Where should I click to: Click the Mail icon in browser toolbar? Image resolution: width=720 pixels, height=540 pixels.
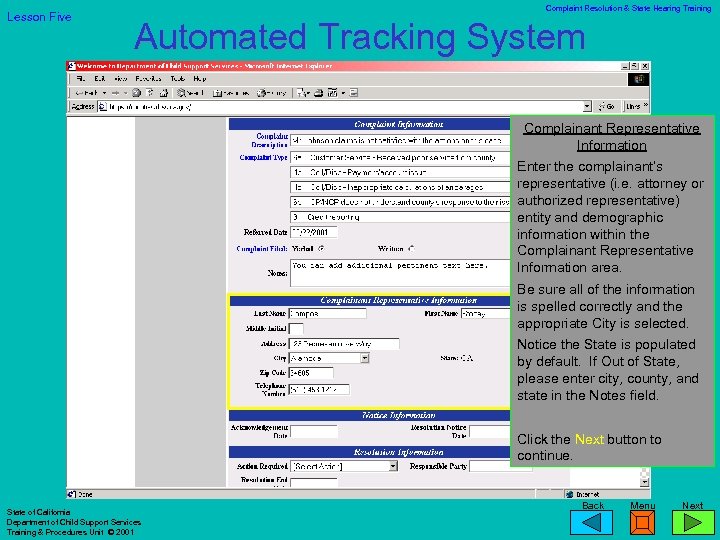tap(302, 93)
